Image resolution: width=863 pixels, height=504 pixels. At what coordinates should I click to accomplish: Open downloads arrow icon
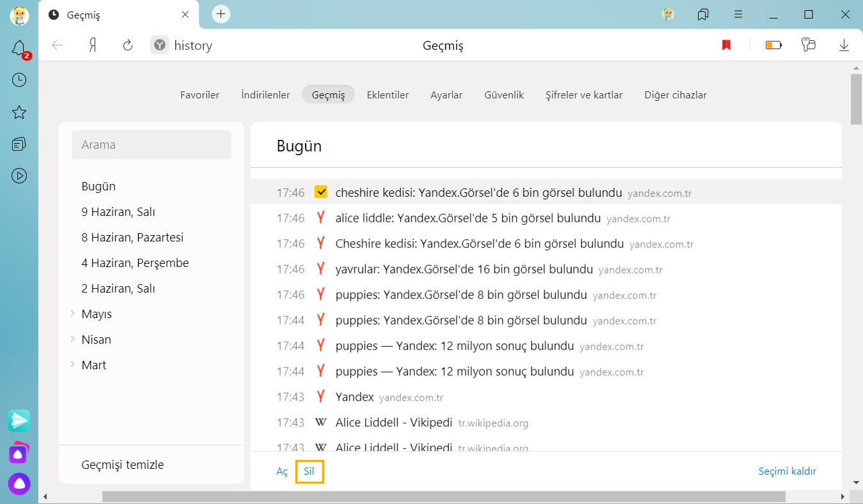[x=844, y=45]
